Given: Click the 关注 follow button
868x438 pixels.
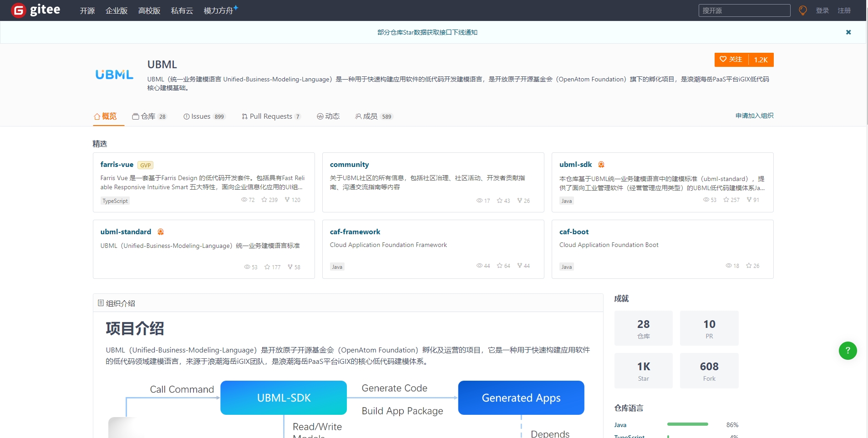Looking at the screenshot, I should 731,60.
